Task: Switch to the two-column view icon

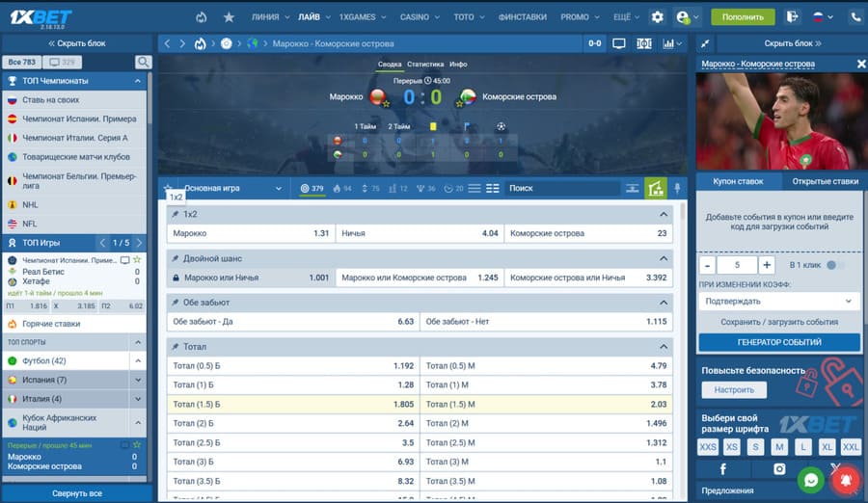Action: (x=493, y=188)
